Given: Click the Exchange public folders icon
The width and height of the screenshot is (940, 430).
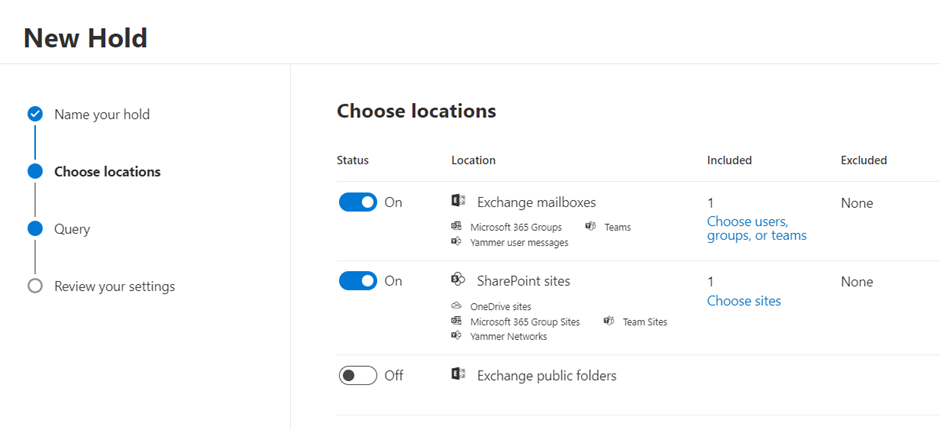Looking at the screenshot, I should tap(459, 375).
